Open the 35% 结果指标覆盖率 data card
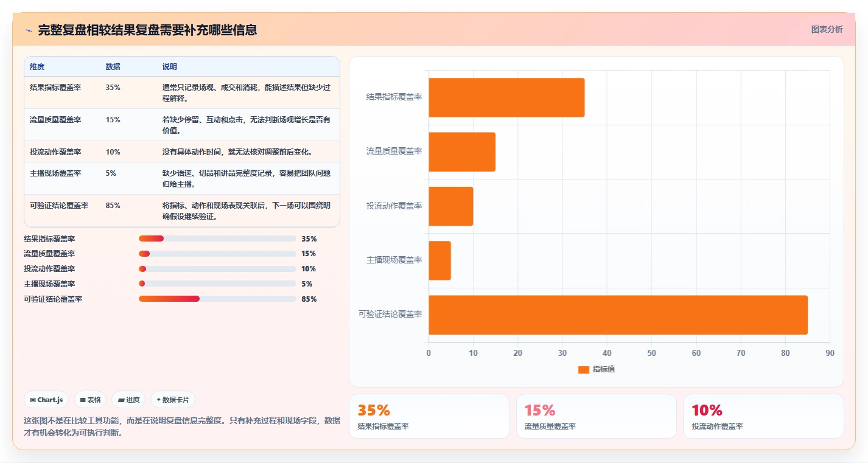This screenshot has width=868, height=463. click(429, 416)
